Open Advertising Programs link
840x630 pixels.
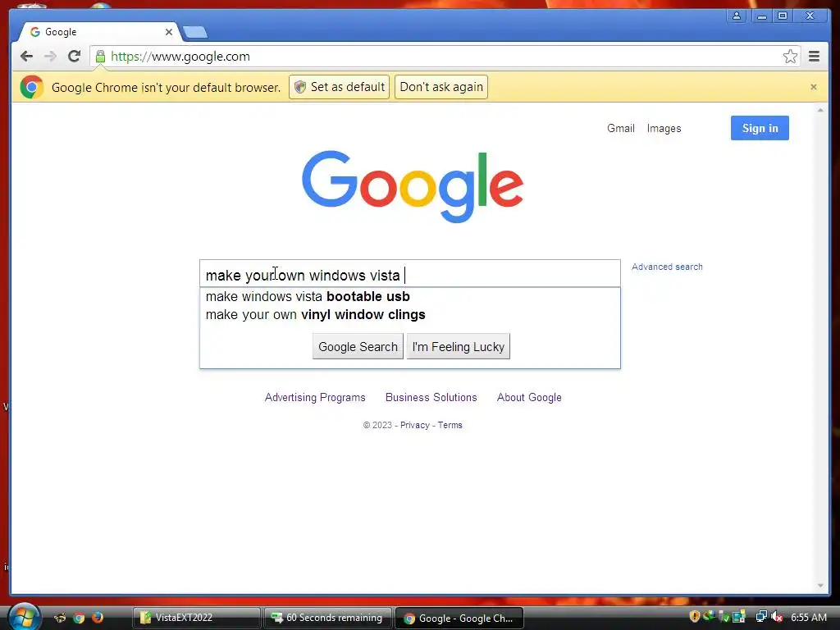click(315, 398)
